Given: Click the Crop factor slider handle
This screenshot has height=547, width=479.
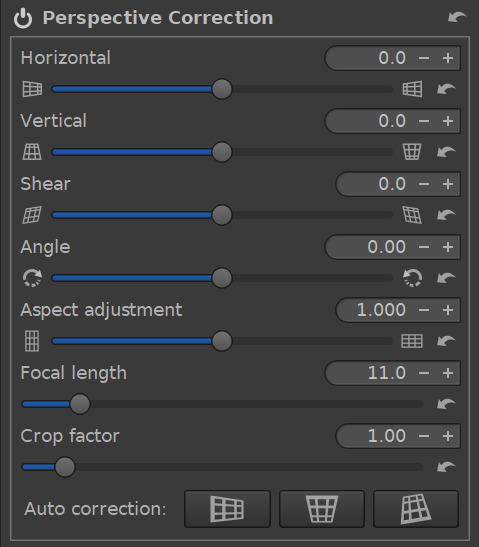Looking at the screenshot, I should 65,467.
